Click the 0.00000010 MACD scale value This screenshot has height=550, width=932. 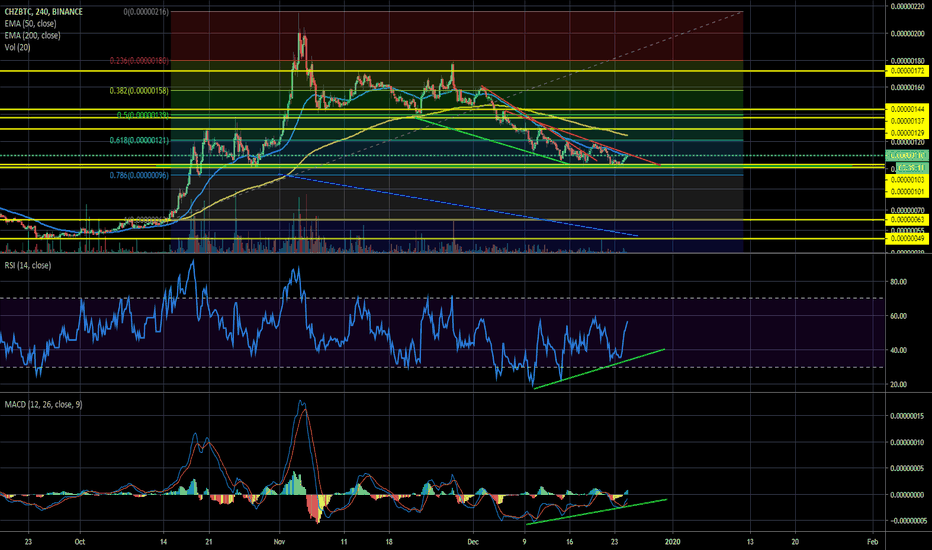(x=908, y=442)
